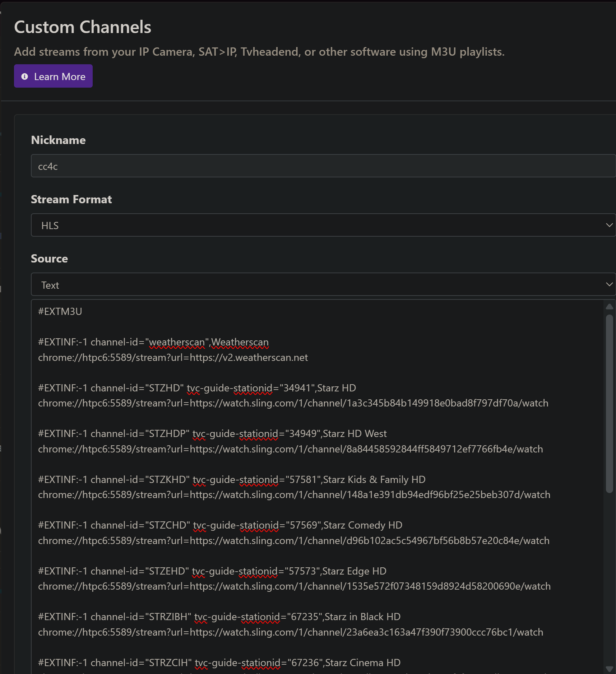Click the Starz Cinema HD EXTINF entry
Image resolution: width=616 pixels, height=674 pixels.
point(219,663)
